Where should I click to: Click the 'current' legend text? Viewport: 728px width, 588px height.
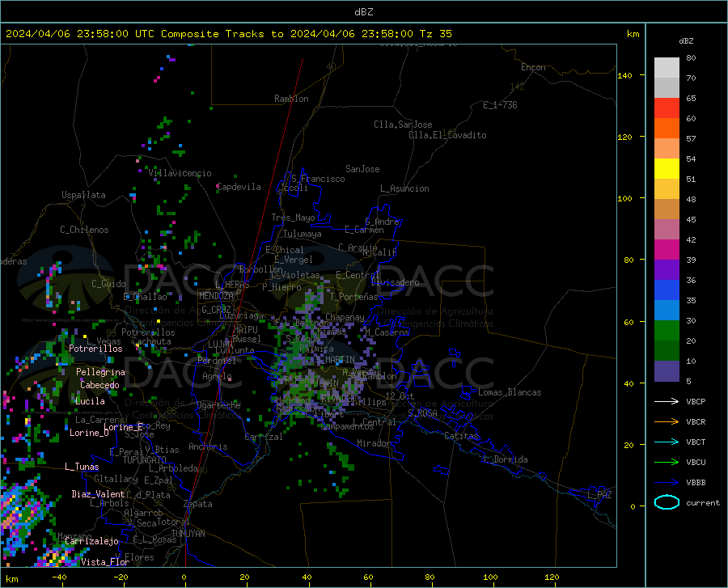(x=703, y=502)
